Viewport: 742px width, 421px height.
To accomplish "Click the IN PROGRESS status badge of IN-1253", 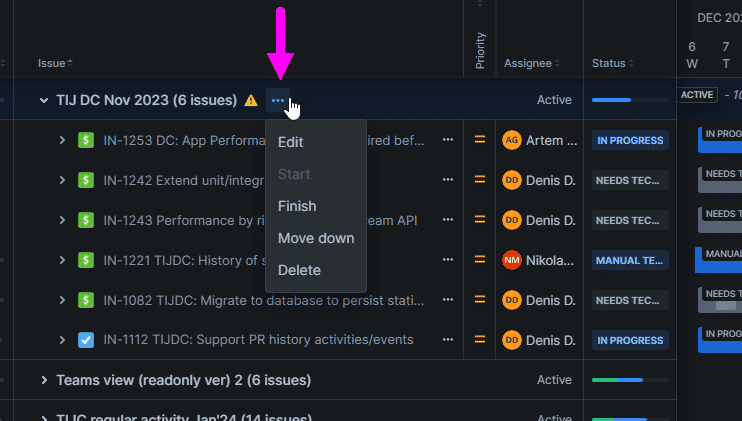I will [x=630, y=140].
